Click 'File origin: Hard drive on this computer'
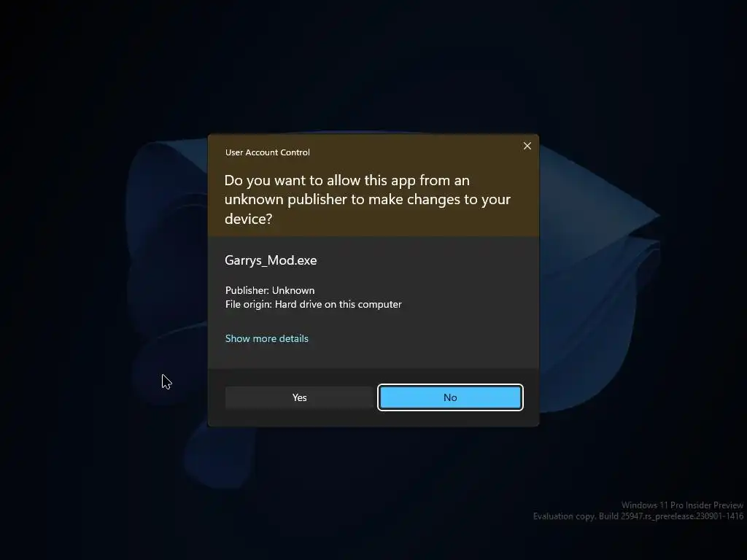This screenshot has width=747, height=560. 314,304
